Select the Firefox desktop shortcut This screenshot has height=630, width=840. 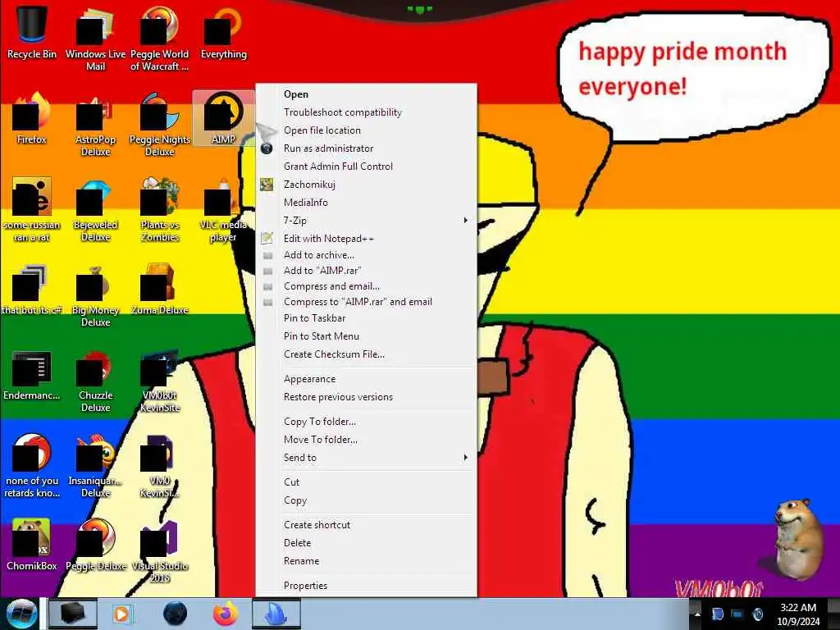pos(32,119)
